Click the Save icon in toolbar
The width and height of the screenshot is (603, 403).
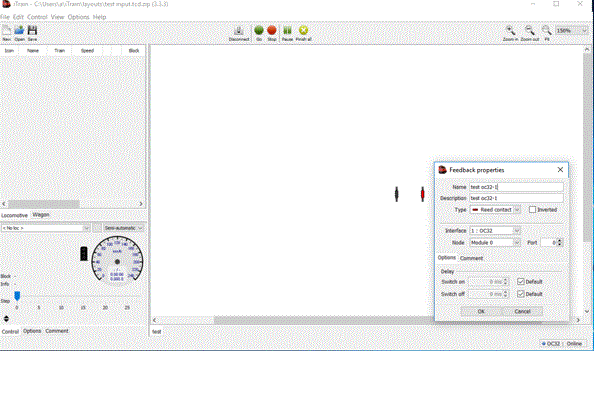pyautogui.click(x=32, y=31)
